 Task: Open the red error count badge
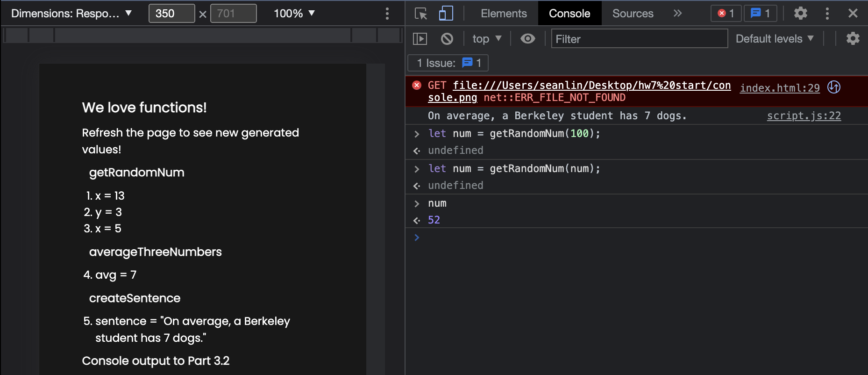pos(726,14)
